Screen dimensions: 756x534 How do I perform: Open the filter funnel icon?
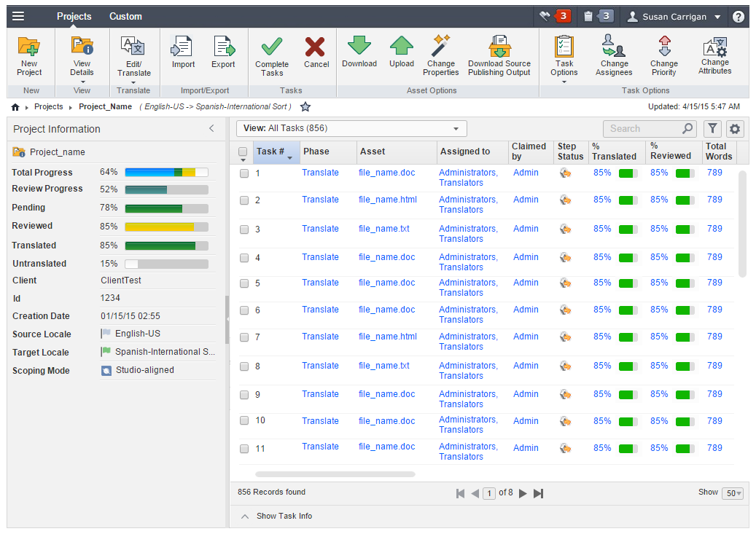(712, 129)
